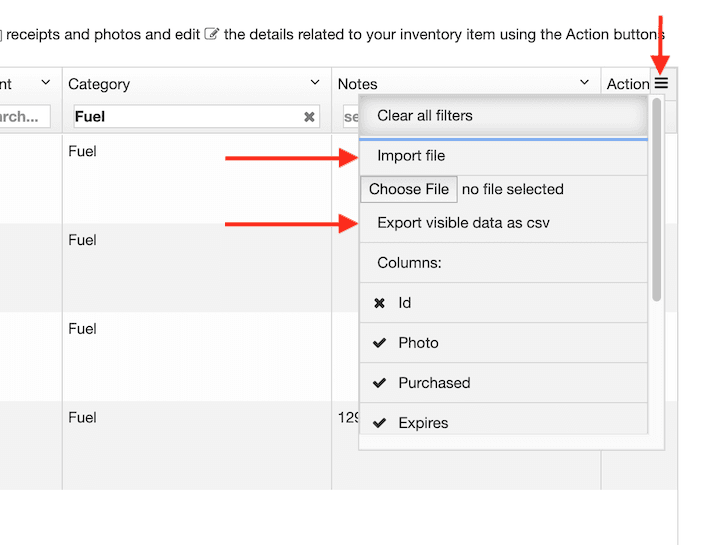Toggle the Photo column visibility
The width and height of the screenshot is (720, 545).
pos(504,343)
